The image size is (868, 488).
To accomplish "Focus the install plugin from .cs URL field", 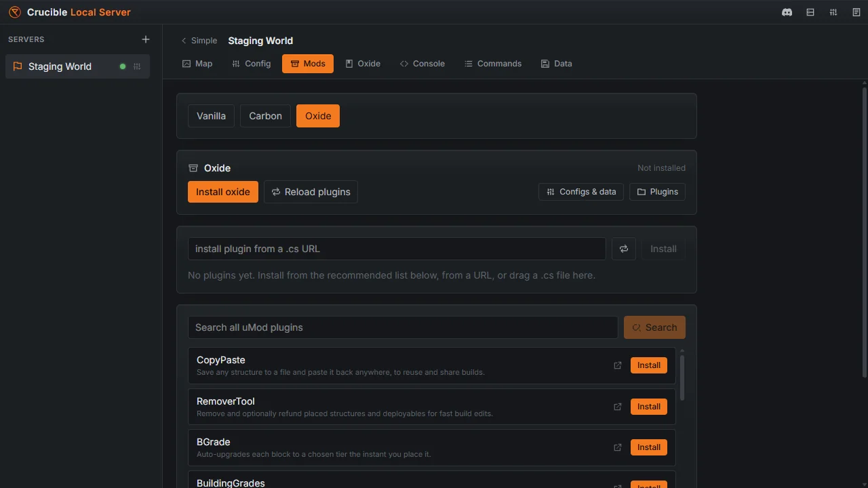I will click(397, 249).
